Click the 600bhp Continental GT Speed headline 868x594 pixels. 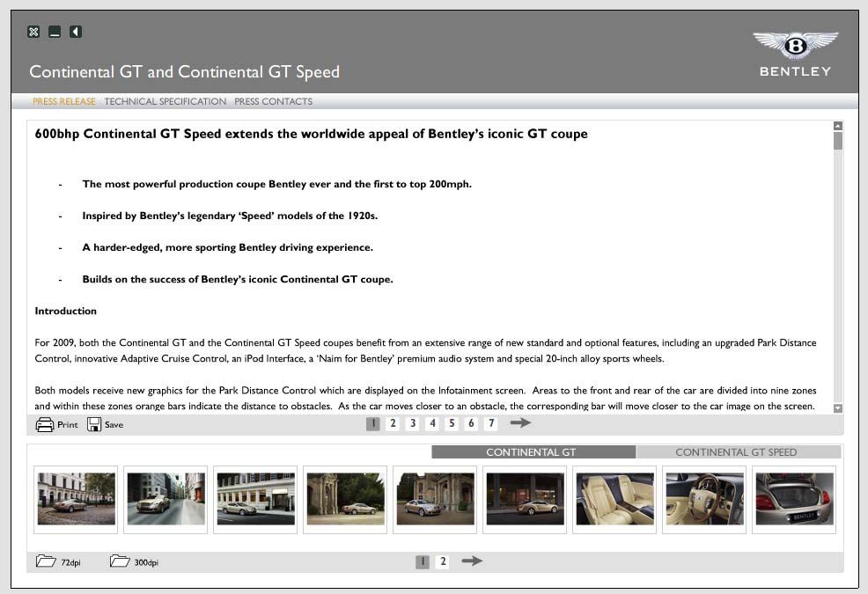click(311, 134)
